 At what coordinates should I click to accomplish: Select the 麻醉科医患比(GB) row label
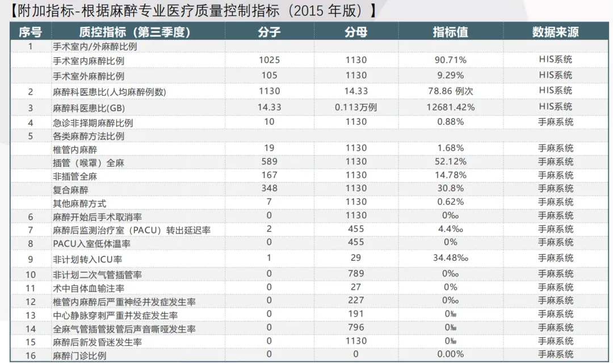89,108
